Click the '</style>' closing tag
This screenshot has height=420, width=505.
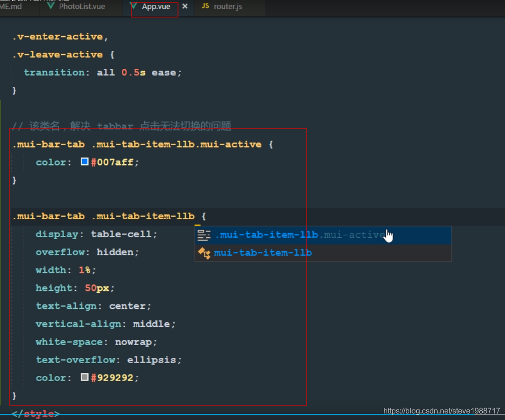[36, 414]
